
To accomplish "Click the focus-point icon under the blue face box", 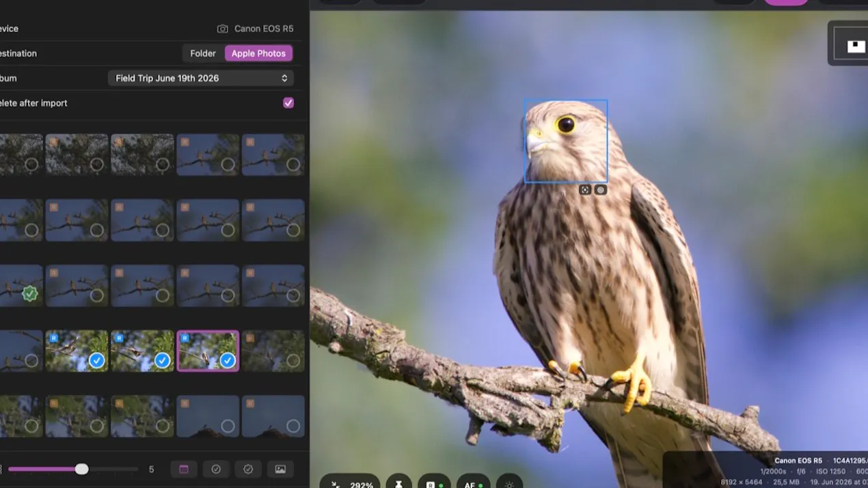I will 585,190.
